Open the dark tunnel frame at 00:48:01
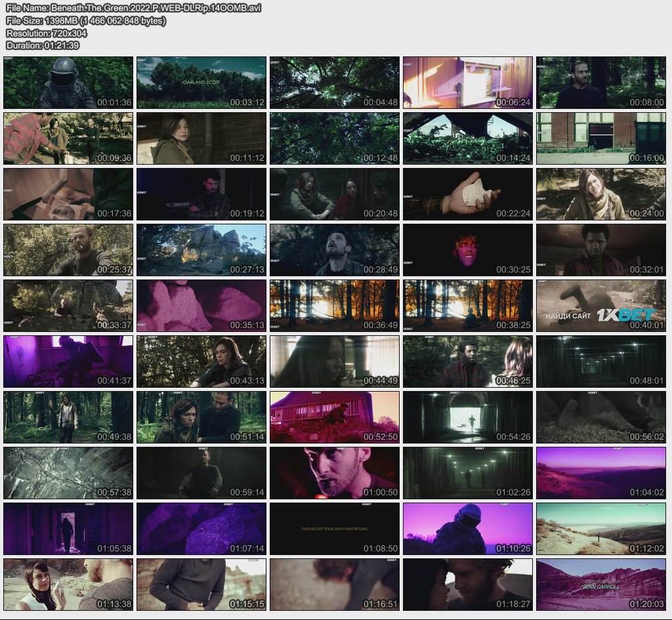Viewport: 672px width, 620px height. pos(601,362)
